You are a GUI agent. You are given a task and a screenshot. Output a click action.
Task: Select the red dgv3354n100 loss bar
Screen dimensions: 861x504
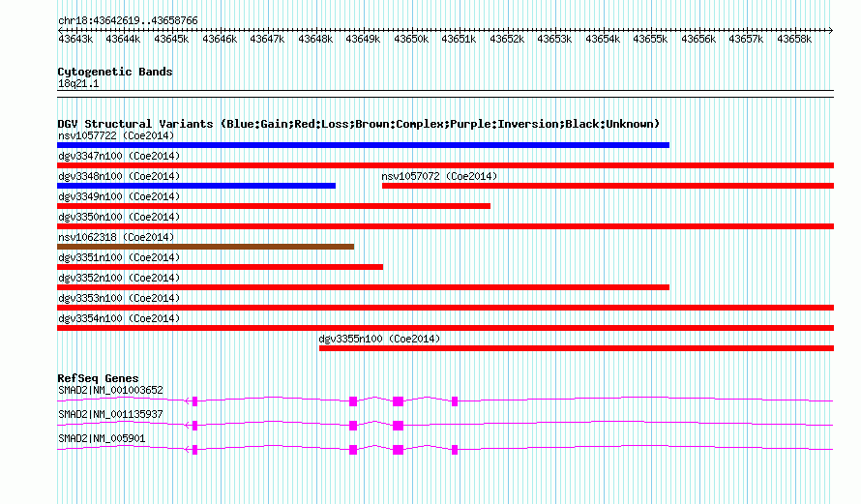pos(445,328)
